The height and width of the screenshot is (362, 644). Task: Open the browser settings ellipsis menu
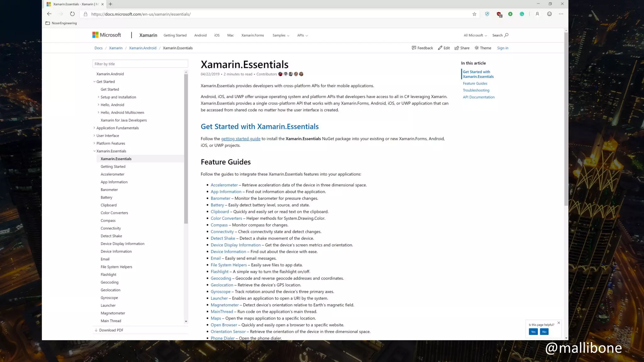[561, 14]
